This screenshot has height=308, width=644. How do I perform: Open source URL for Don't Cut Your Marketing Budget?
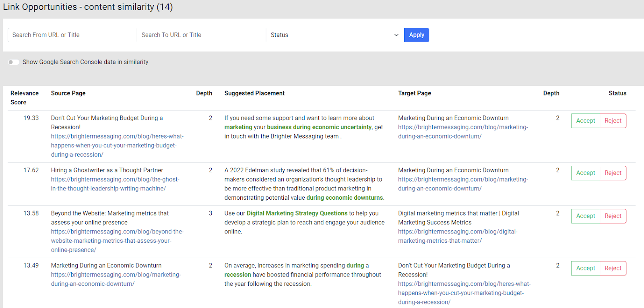(117, 145)
